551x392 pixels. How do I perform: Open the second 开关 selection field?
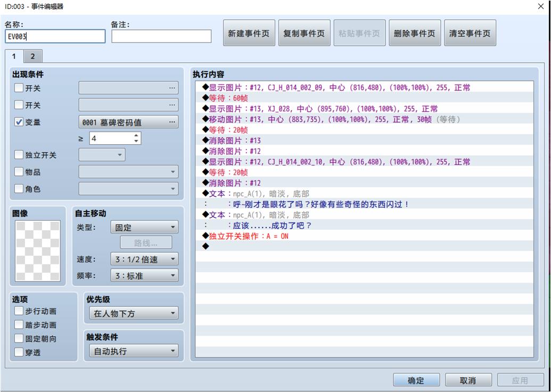(x=128, y=105)
